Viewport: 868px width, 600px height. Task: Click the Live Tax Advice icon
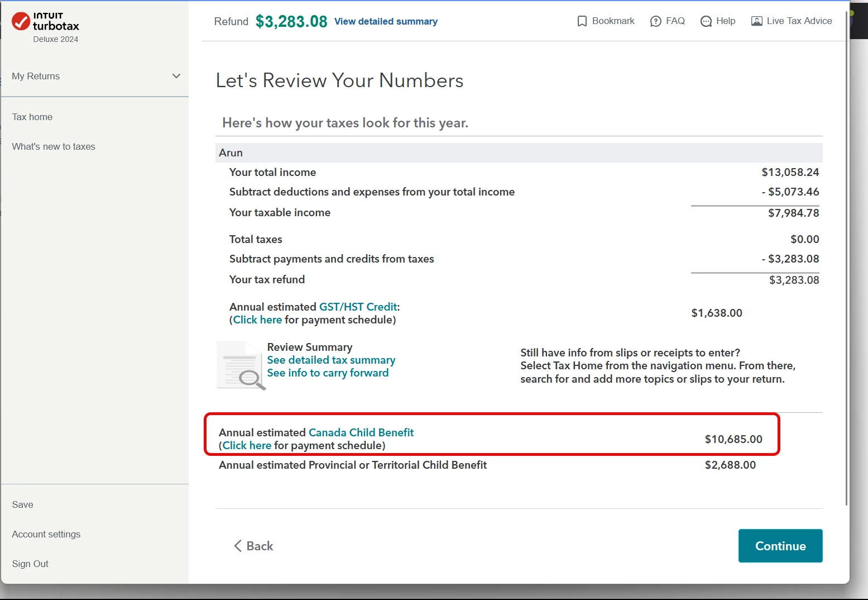click(x=756, y=21)
